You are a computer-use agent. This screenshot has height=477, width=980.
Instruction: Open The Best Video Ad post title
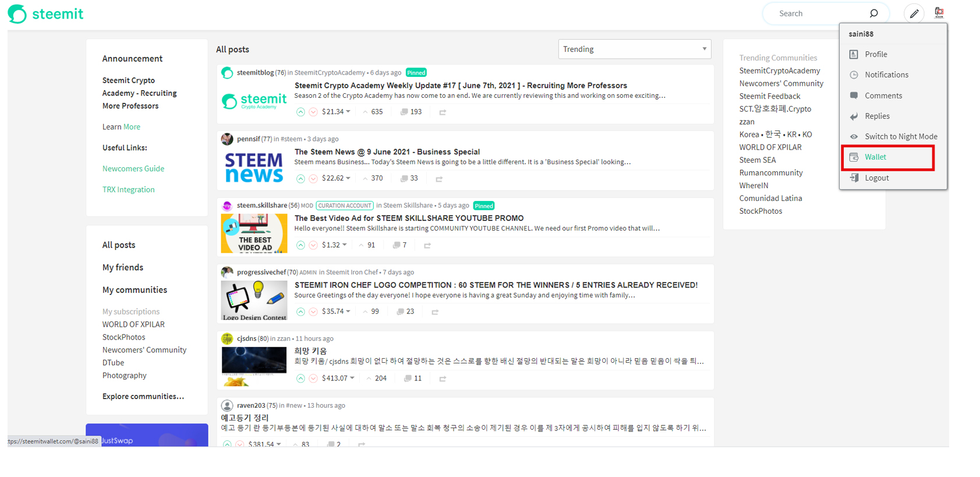pyautogui.click(x=409, y=218)
